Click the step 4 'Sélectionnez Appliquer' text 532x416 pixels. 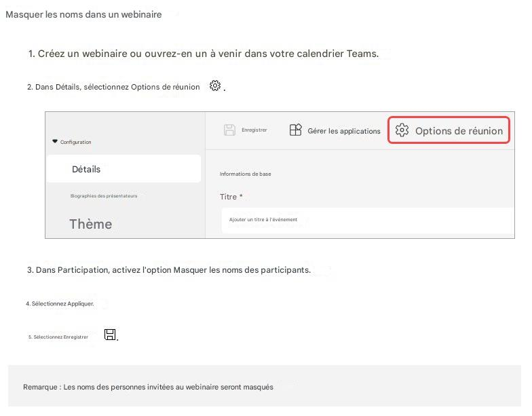60,304
